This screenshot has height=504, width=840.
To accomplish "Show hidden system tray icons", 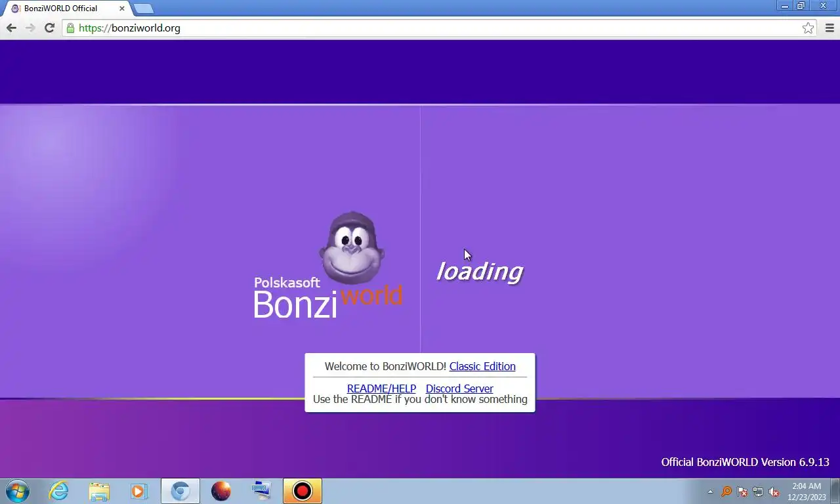I will [x=710, y=492].
